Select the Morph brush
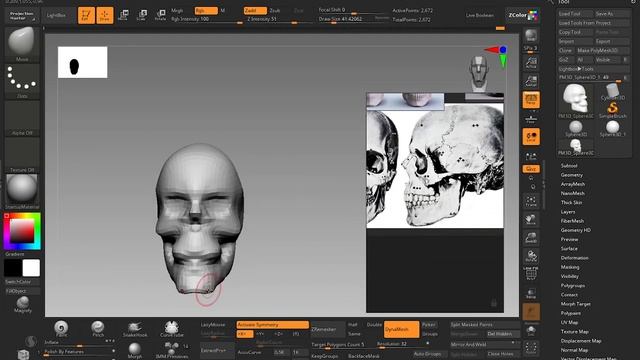The width and height of the screenshot is (640, 360). click(135, 351)
